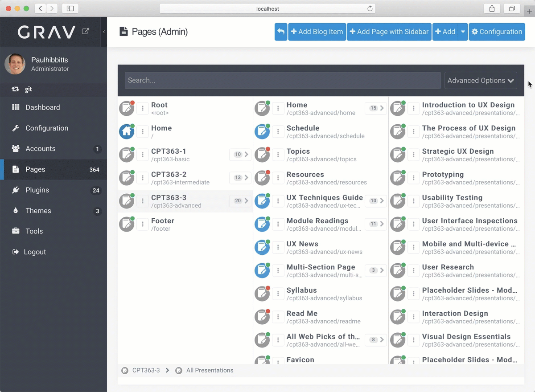Click the git sync item in sidebar
Screen dimensions: 535x392
[x=53, y=89]
